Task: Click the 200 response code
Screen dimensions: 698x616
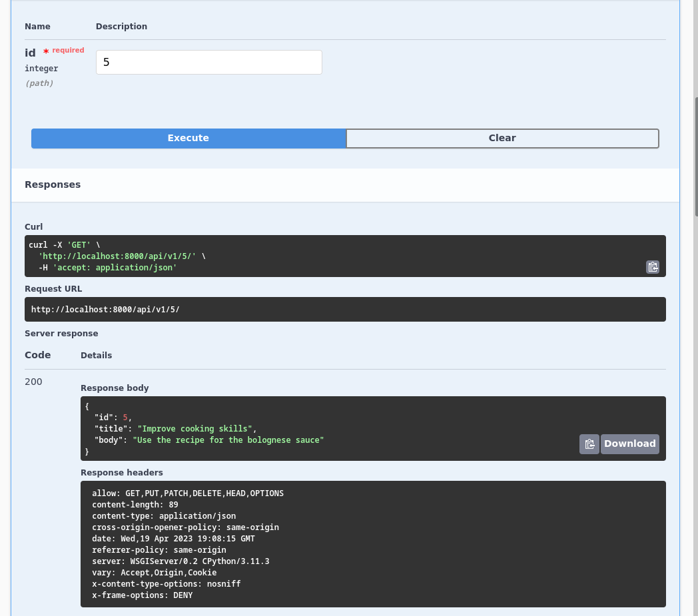Action: pyautogui.click(x=33, y=382)
